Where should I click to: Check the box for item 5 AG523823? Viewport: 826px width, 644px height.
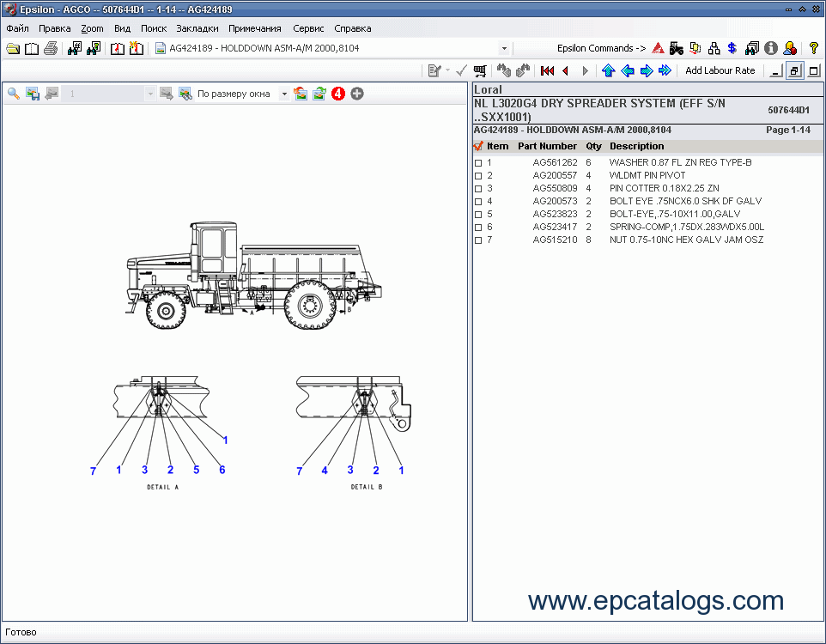478,215
